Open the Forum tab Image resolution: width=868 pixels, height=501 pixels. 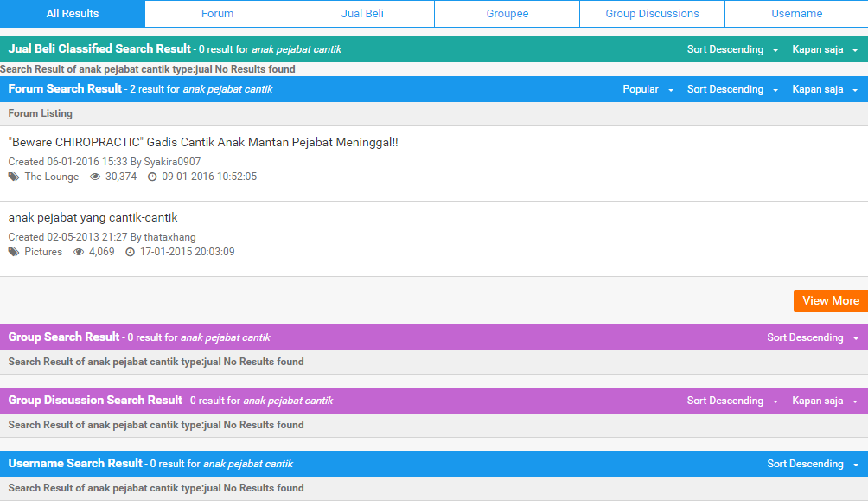tap(218, 13)
